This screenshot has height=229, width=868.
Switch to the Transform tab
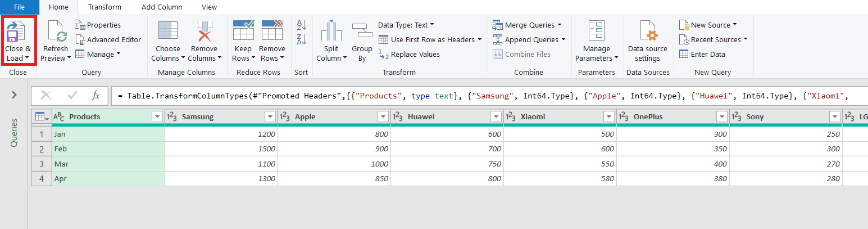click(x=104, y=7)
